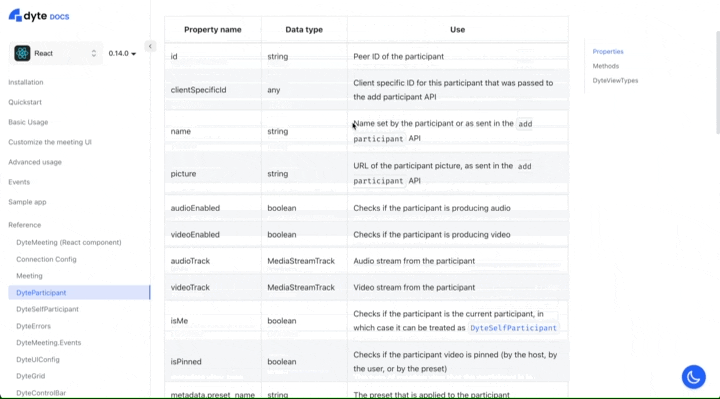Open DyteSelfParticipant in the sidebar

(x=47, y=309)
